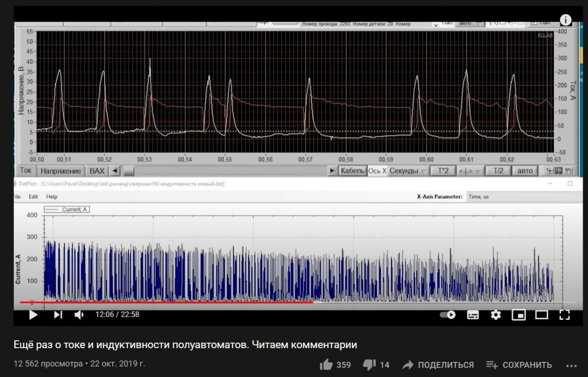Like the video with thumbs up
The width and height of the screenshot is (588, 377).
[326, 365]
